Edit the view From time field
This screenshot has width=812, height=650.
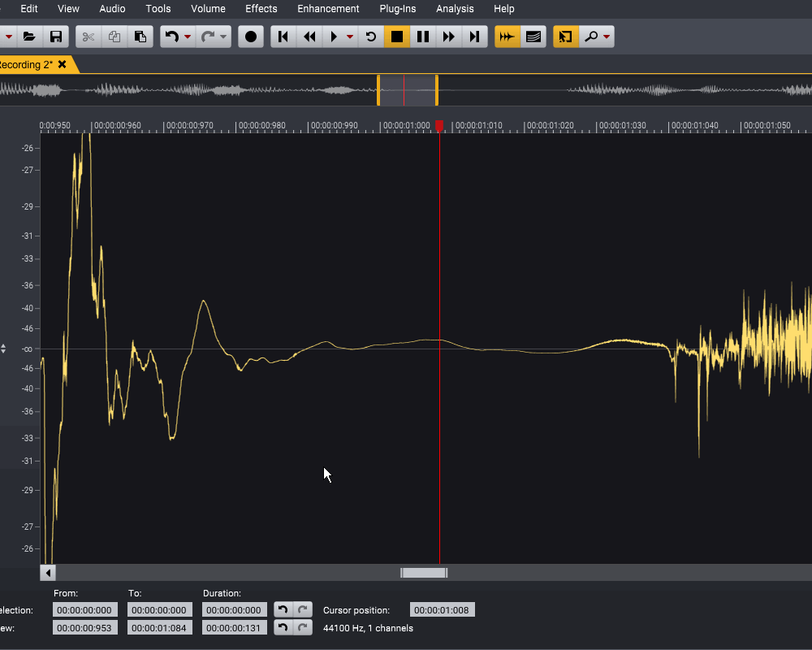(85, 628)
